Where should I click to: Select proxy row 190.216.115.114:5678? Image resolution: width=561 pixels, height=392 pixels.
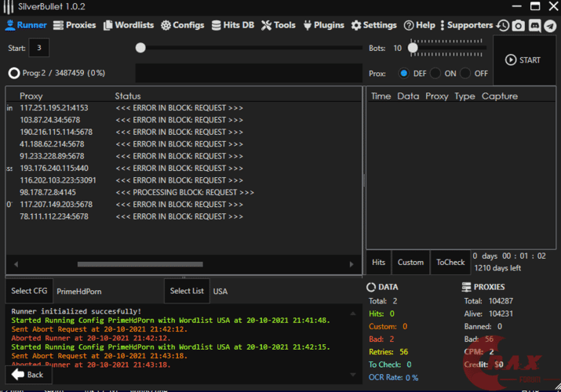tap(183, 132)
